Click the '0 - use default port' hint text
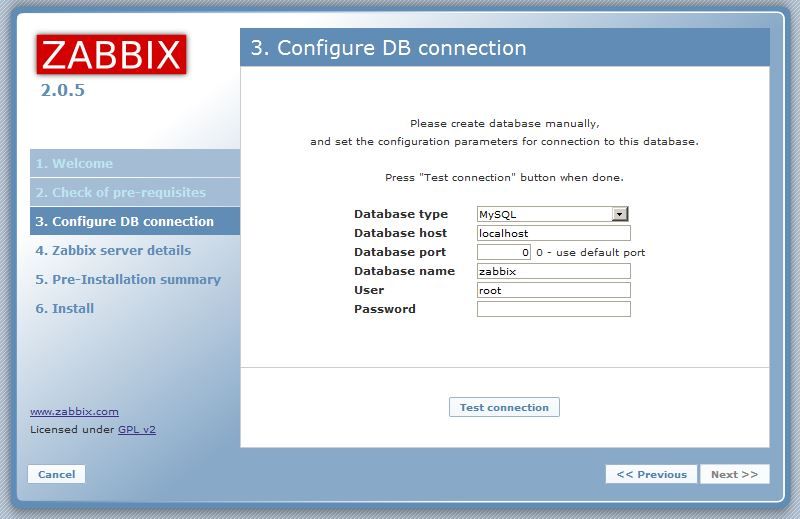800x519 pixels. [590, 252]
